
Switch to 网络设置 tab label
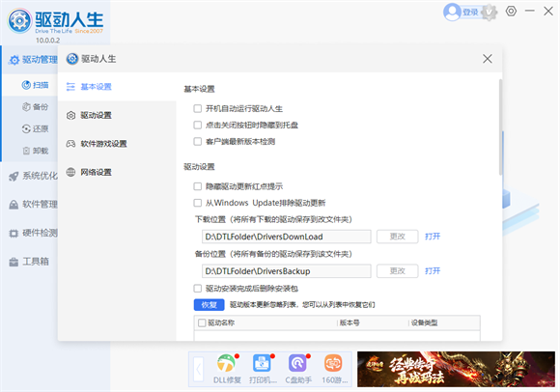click(97, 172)
